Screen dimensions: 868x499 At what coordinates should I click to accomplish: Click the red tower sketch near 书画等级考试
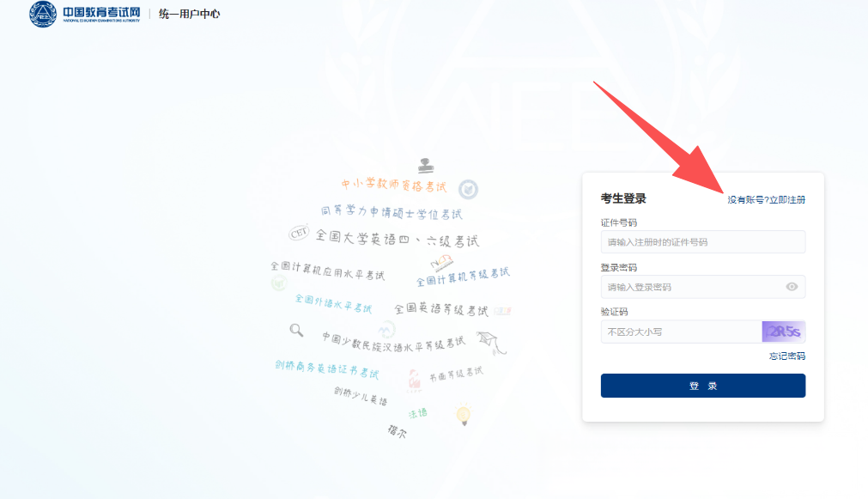(414, 377)
